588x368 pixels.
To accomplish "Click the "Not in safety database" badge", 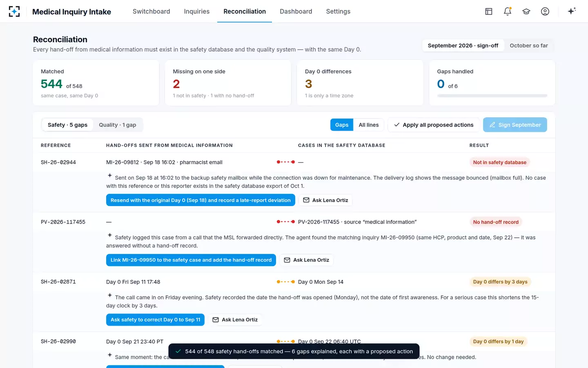I will pyautogui.click(x=500, y=162).
